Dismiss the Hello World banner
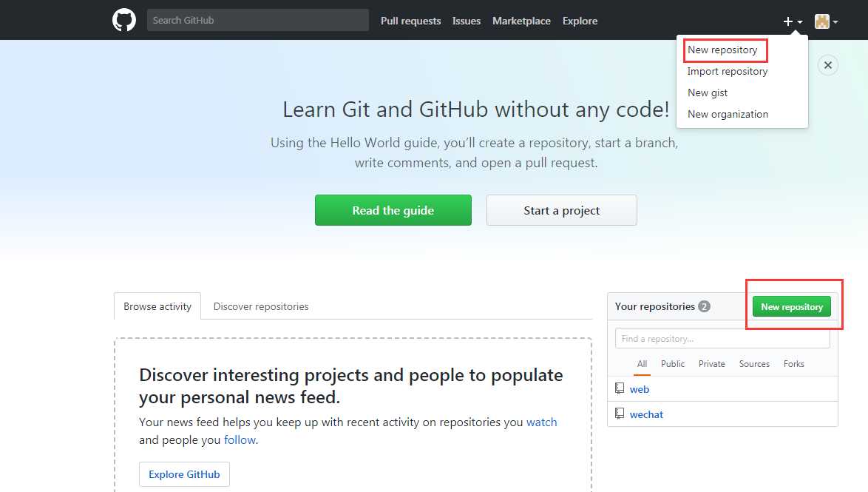This screenshot has height=492, width=868. (x=827, y=65)
